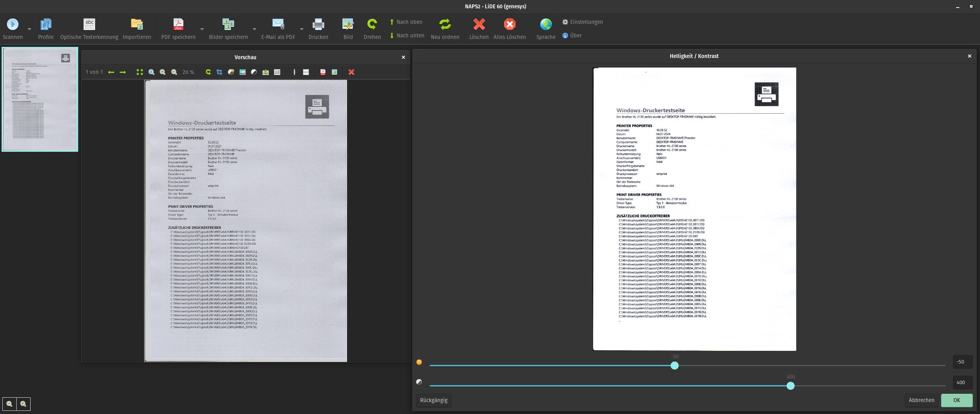Click the adjusted preview image in Helligkeit / Kontrast

(x=694, y=209)
